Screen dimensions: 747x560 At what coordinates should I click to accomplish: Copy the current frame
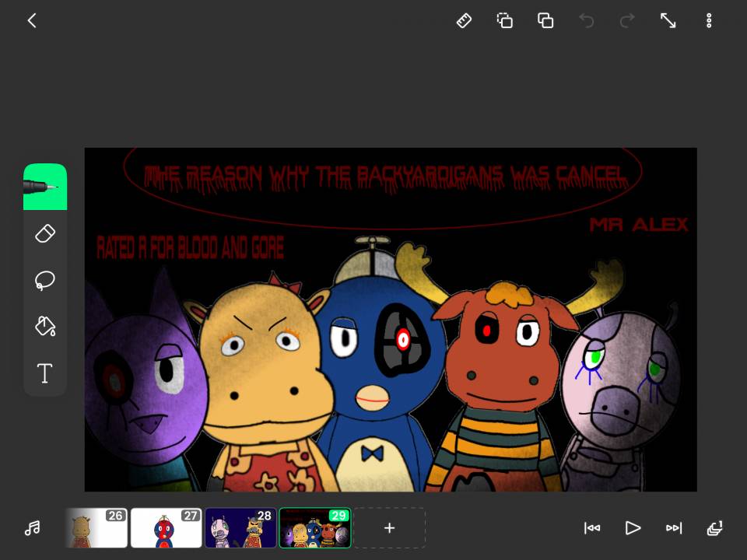(504, 21)
